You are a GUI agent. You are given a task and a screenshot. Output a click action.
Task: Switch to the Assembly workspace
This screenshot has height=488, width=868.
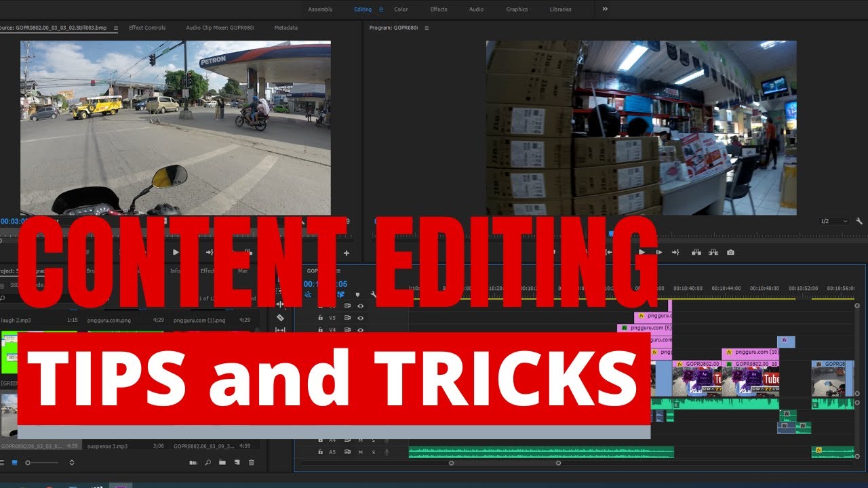click(320, 9)
